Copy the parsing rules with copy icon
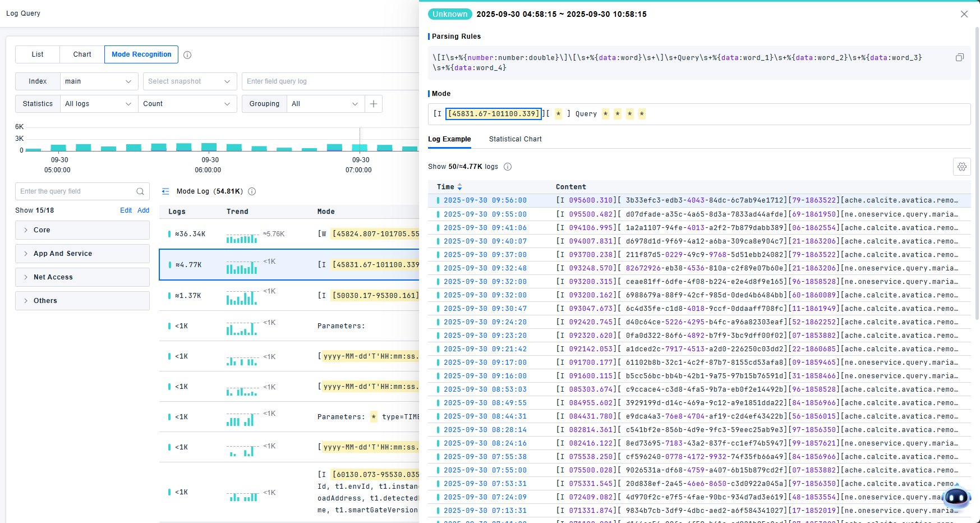980x523 pixels. [x=959, y=58]
